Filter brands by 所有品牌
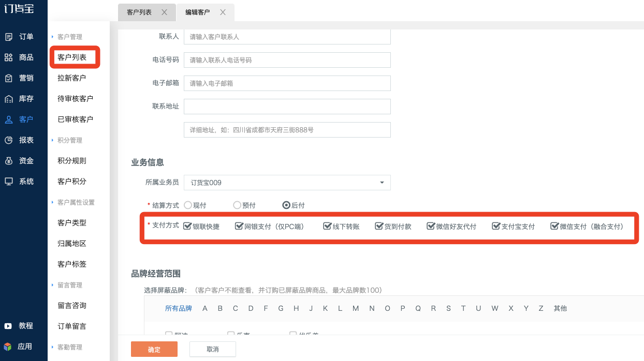Viewport: 644px width, 361px height. pos(179,308)
